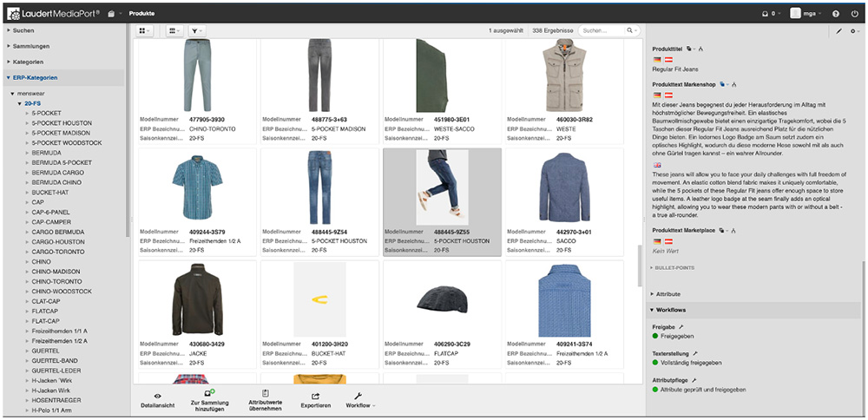The height and width of the screenshot is (420, 868).
Task: Click the tag icon next to Produkttext Markenshop
Action: (x=722, y=85)
